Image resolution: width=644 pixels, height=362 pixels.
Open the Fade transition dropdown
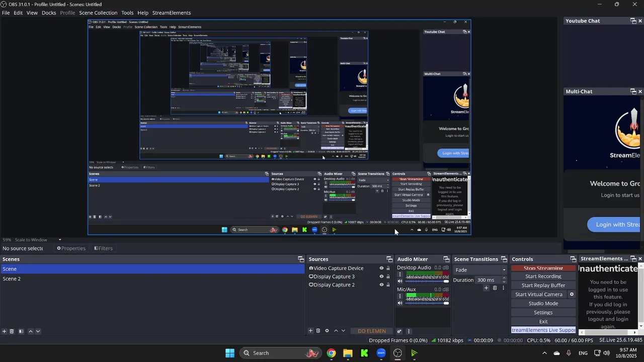pyautogui.click(x=480, y=270)
